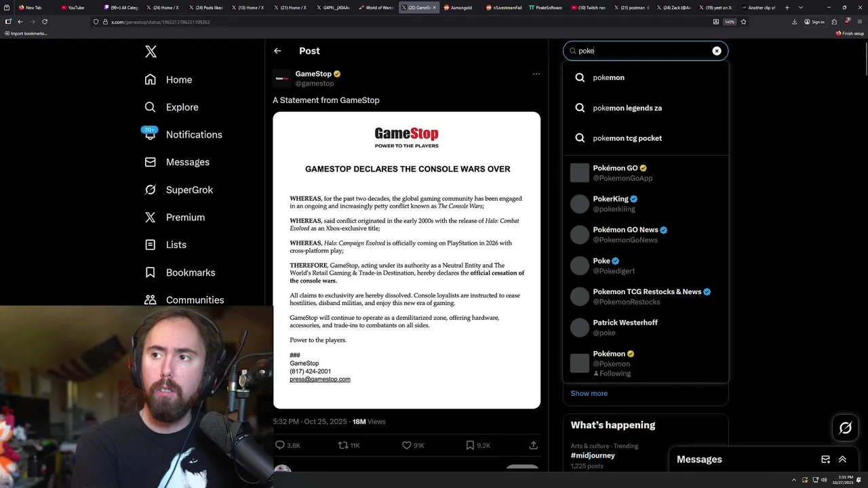Open the Patrick Westerhoff account suggestion
Image resolution: width=868 pixels, height=488 pixels.
coord(646,327)
